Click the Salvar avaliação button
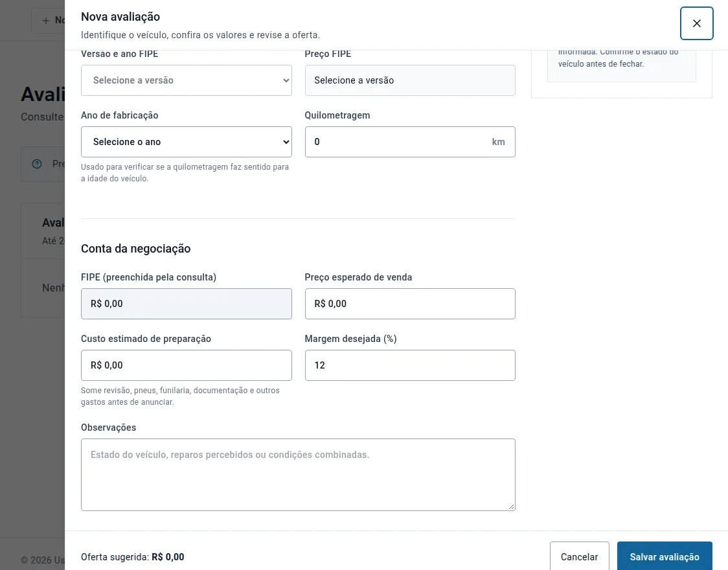The height and width of the screenshot is (570, 728). coord(665,556)
